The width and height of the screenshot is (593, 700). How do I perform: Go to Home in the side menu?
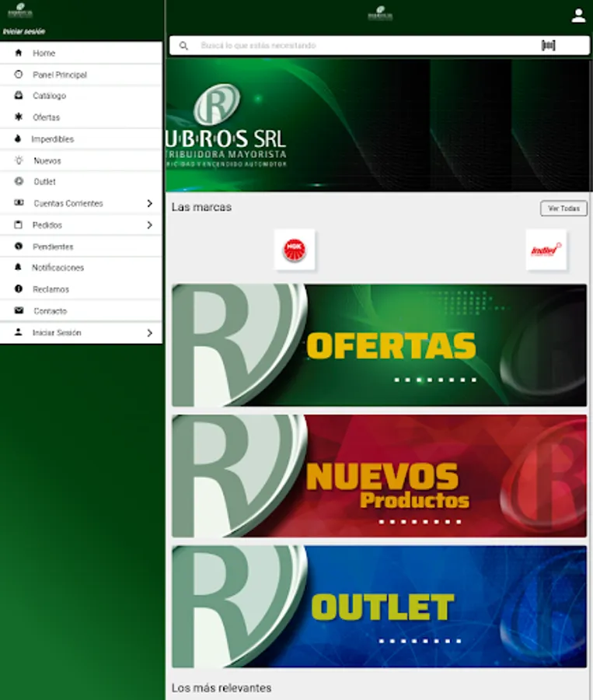81,53
